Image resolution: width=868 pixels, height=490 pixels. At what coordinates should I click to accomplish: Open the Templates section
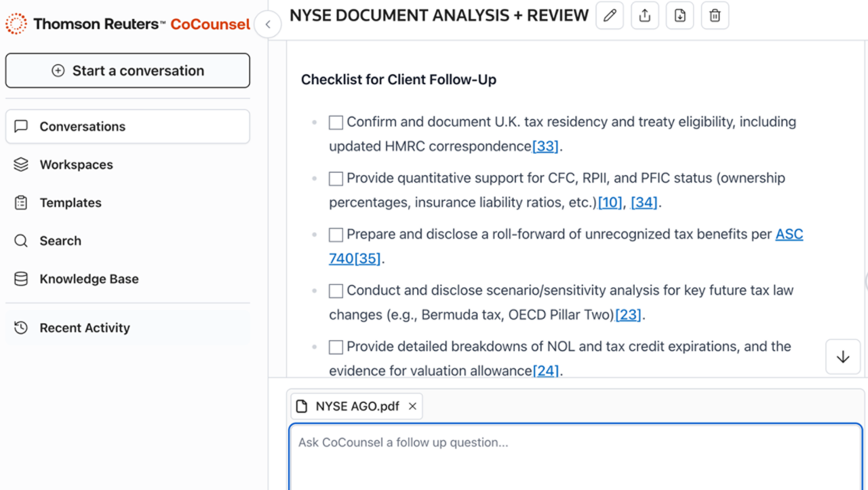pyautogui.click(x=70, y=203)
